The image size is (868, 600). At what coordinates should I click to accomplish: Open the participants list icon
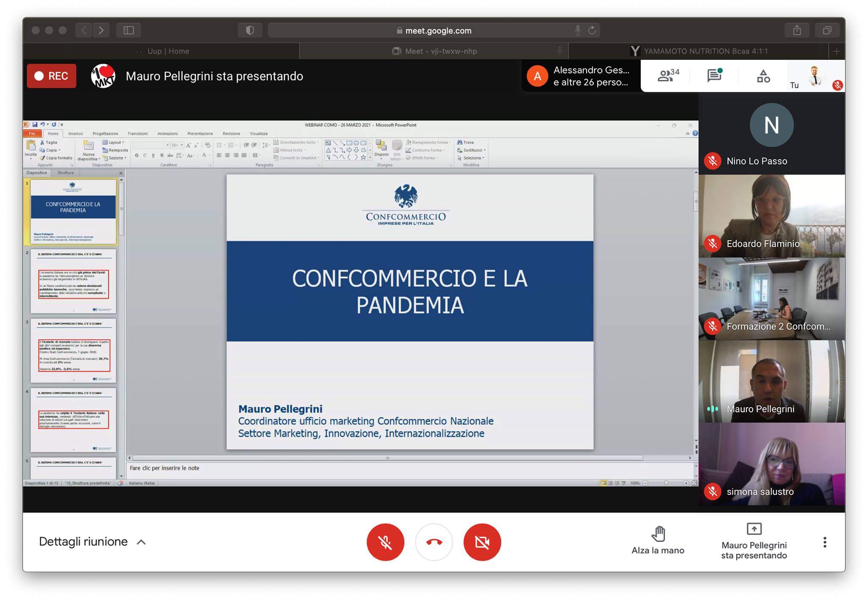tap(668, 76)
